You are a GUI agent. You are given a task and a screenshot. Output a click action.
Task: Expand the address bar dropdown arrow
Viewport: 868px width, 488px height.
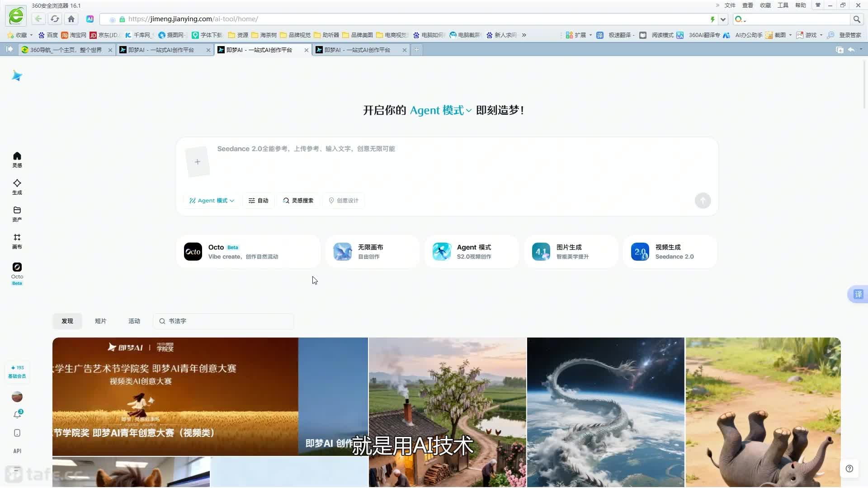(x=723, y=19)
